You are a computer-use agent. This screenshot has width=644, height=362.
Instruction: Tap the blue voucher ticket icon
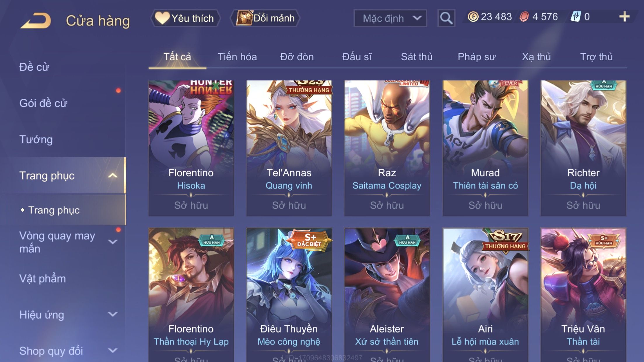pos(576,17)
